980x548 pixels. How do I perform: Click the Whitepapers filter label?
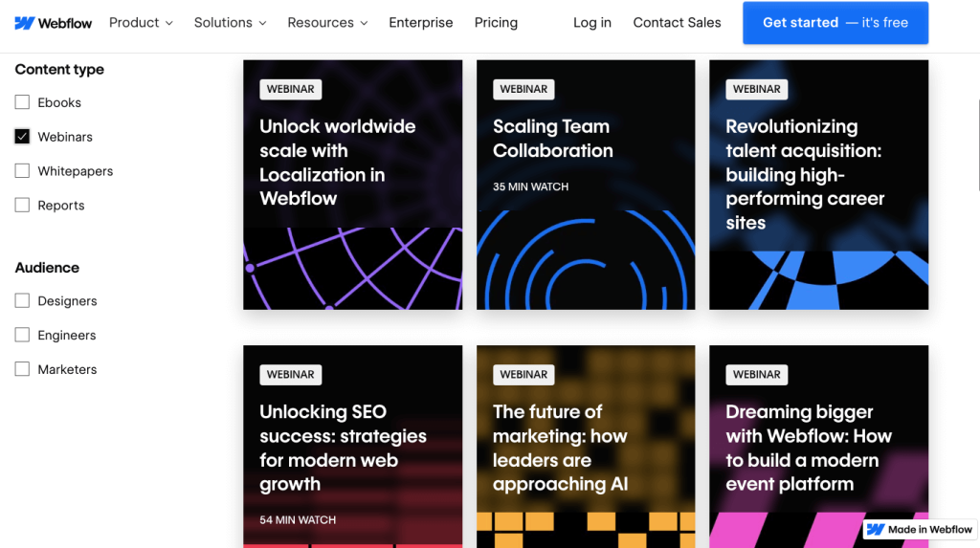point(75,171)
